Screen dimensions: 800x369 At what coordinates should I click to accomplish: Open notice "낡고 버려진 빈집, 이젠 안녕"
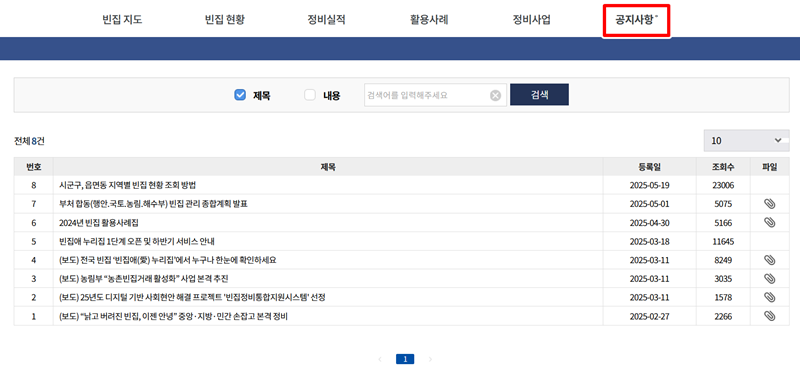pos(173,316)
